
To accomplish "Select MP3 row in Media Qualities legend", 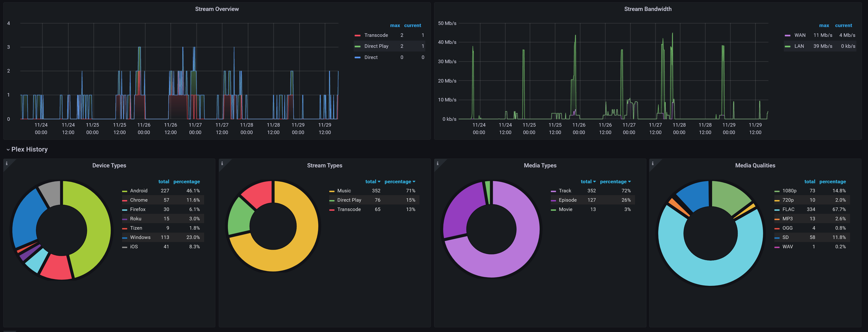I will click(812, 219).
